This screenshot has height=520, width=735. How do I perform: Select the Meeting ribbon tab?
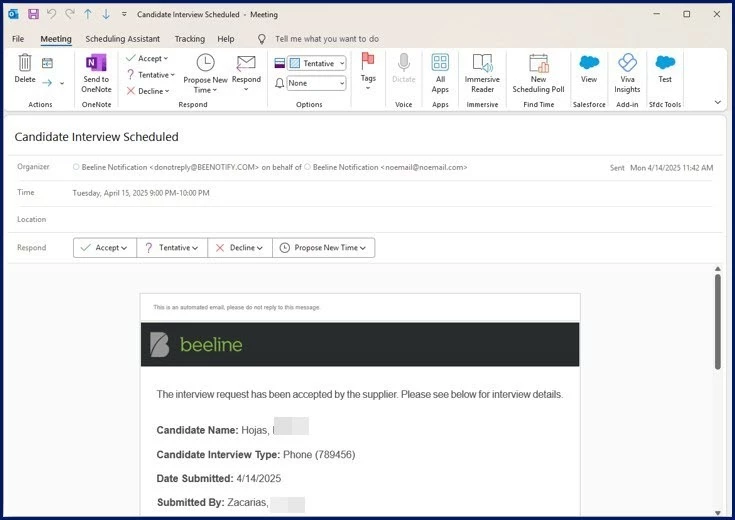pyautogui.click(x=56, y=39)
